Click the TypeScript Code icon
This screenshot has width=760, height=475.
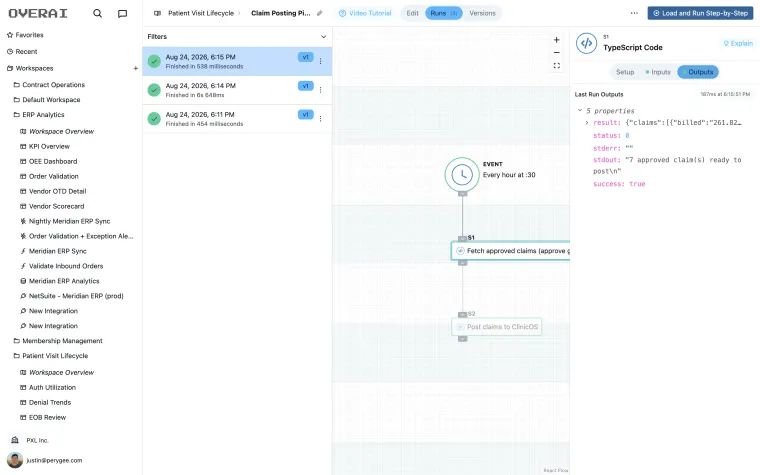586,43
